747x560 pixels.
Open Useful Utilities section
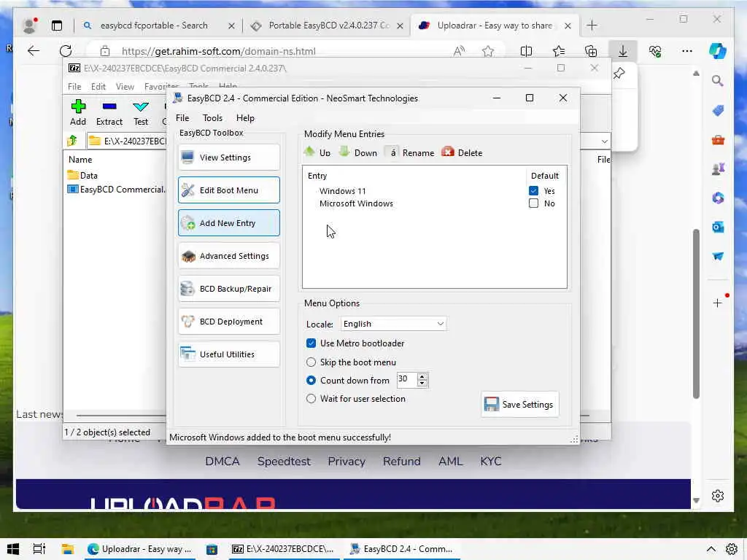(228, 354)
